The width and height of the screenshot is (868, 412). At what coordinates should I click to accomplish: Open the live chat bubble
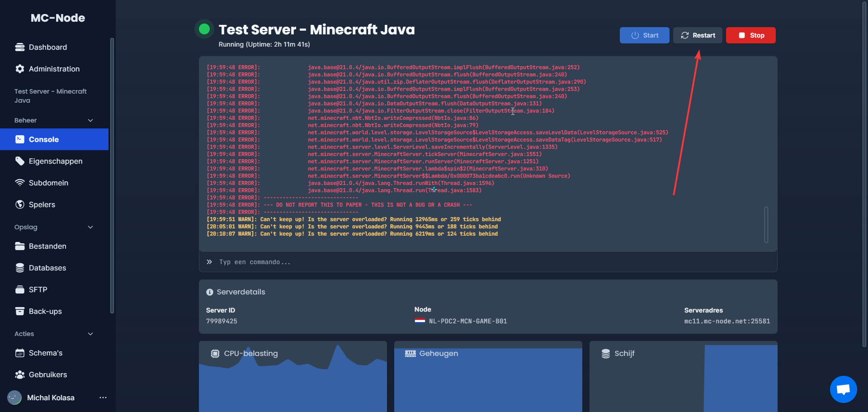[844, 389]
